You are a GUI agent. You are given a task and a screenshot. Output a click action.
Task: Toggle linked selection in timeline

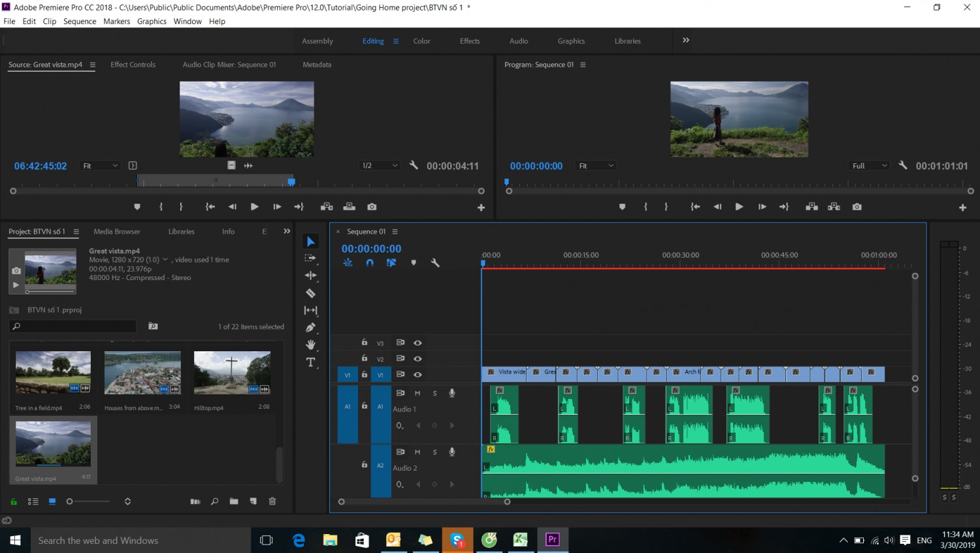pos(391,263)
